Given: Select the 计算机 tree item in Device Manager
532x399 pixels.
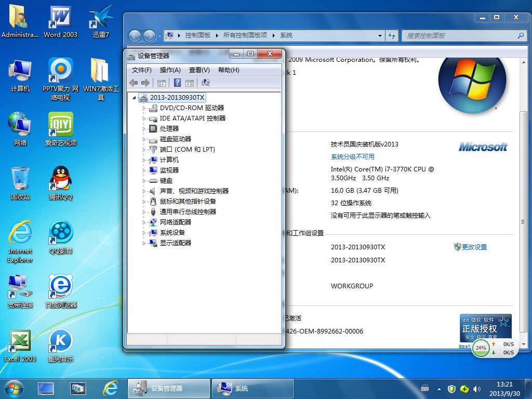Looking at the screenshot, I should pyautogui.click(x=169, y=160).
